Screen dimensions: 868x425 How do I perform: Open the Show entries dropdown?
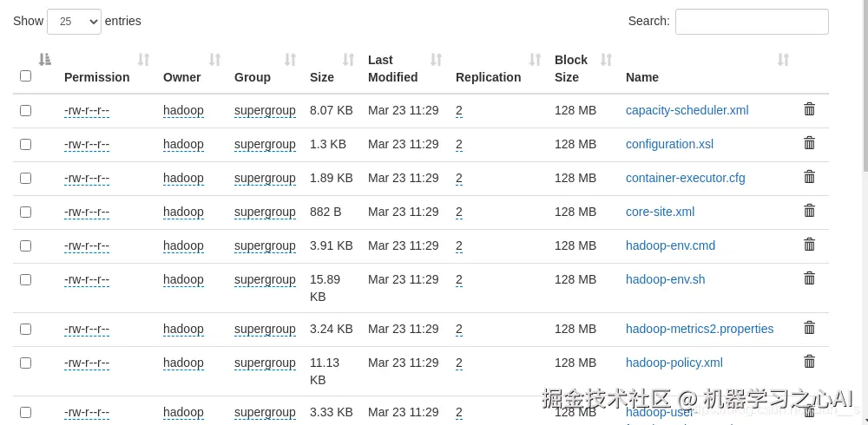click(74, 22)
